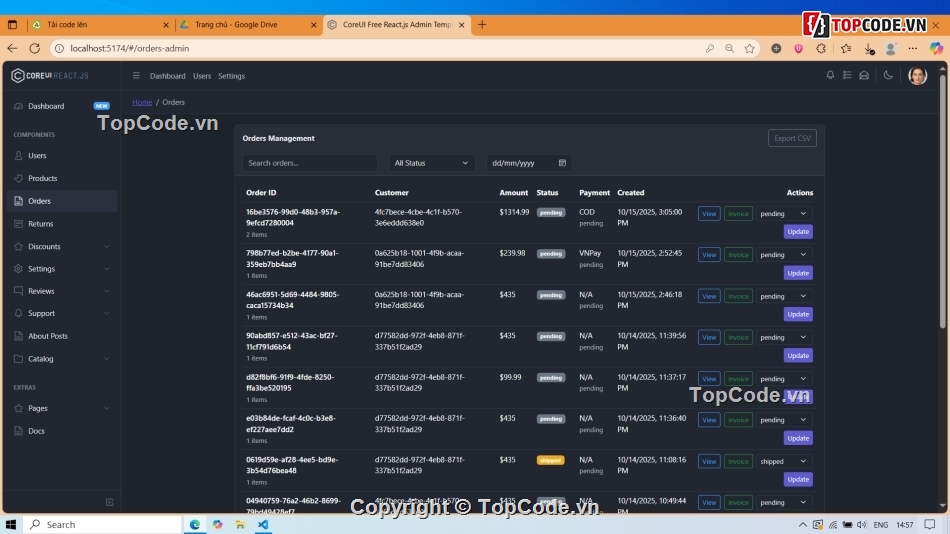This screenshot has height=534, width=950.
Task: Open the Copilot icon in browser toolbar
Action: tap(936, 48)
